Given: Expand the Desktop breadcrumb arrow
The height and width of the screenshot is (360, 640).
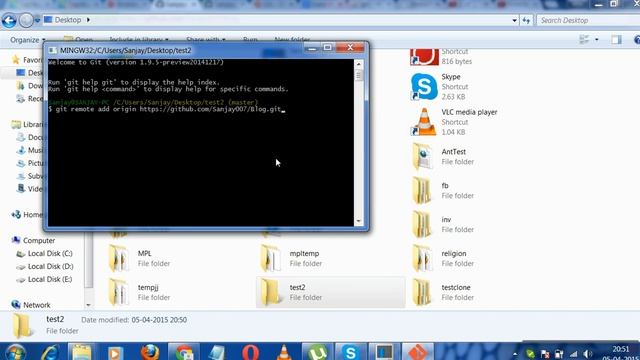Looking at the screenshot, I should pyautogui.click(x=88, y=20).
